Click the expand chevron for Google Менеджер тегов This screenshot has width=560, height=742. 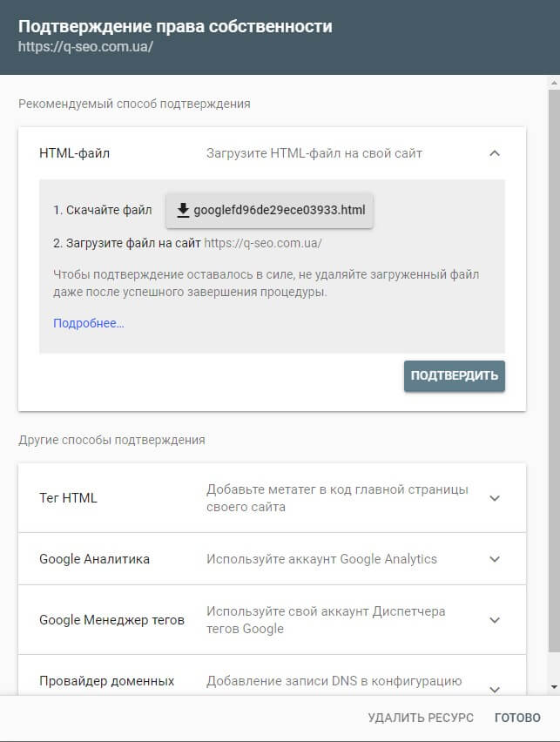point(495,620)
